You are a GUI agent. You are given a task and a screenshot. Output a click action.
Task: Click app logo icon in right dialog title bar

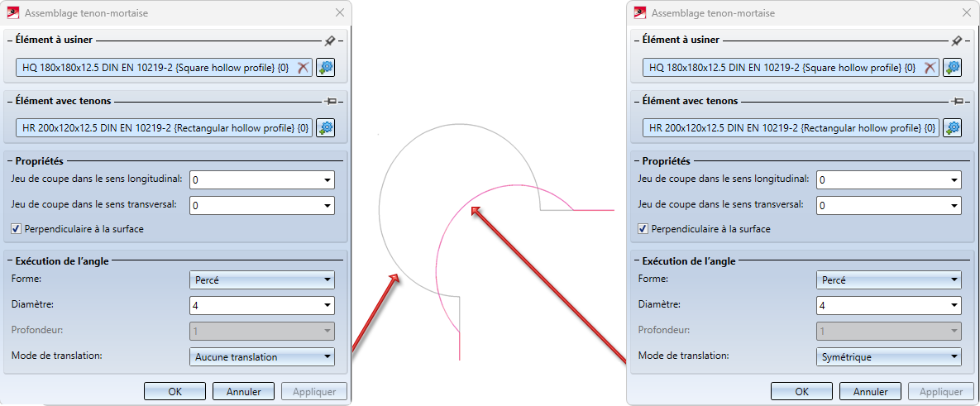[639, 12]
